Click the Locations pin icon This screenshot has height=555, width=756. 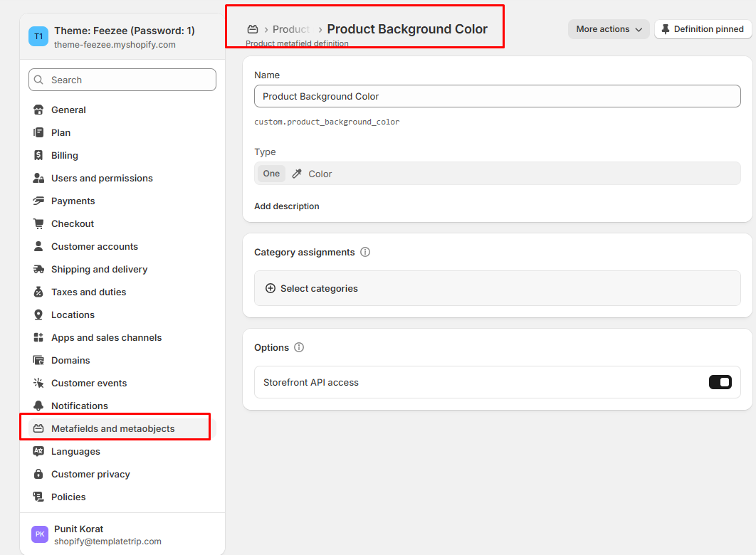38,314
